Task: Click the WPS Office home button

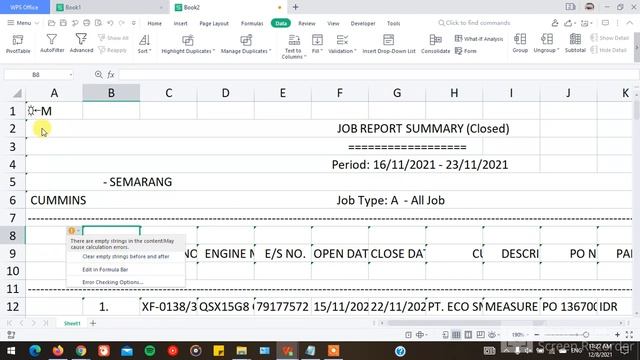Action: (24, 7)
